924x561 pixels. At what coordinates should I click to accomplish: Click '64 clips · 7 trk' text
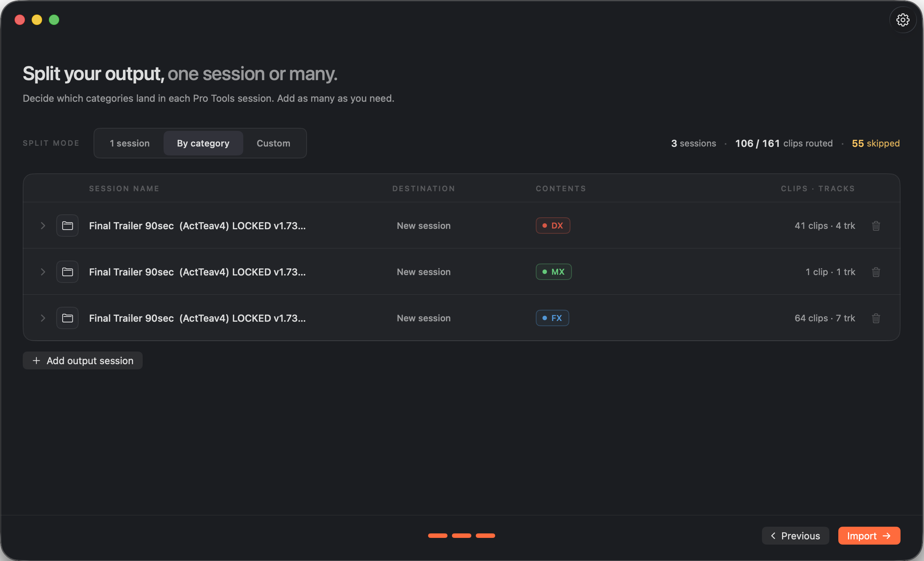825,318
